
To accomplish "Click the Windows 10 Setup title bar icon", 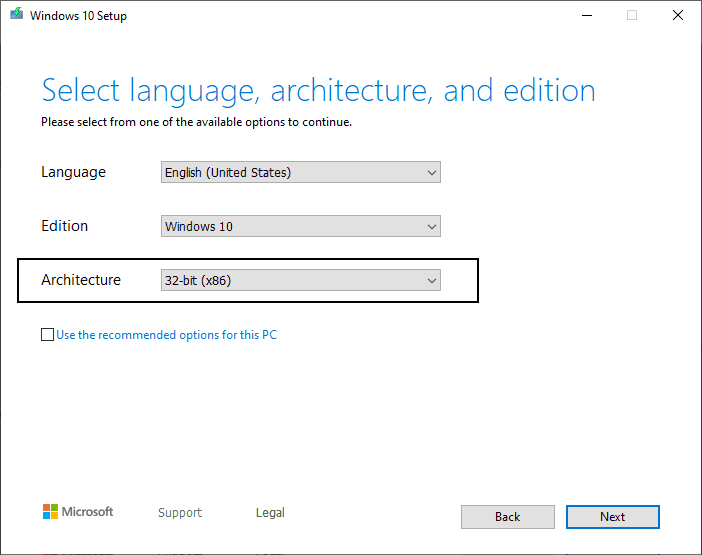I will click(17, 14).
